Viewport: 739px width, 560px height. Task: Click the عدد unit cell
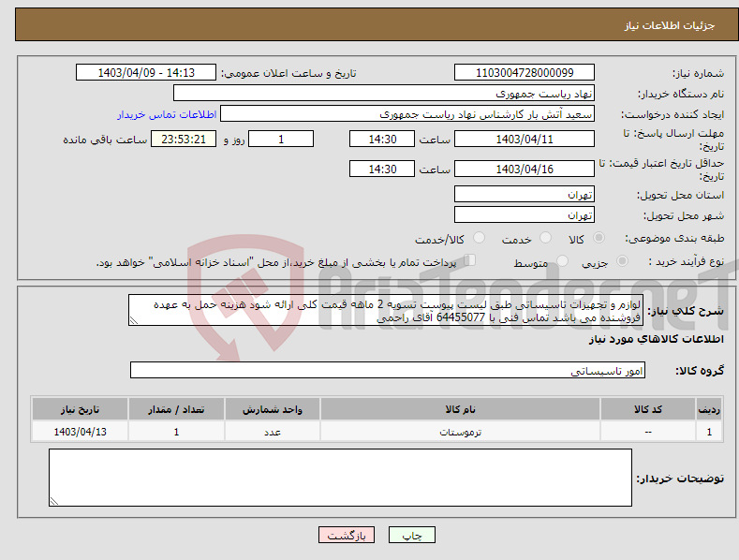273,432
